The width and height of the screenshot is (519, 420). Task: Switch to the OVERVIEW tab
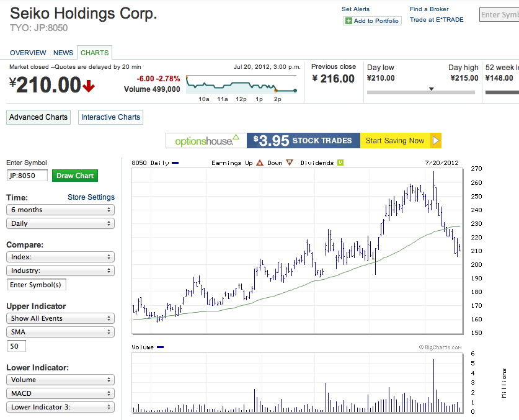point(28,53)
